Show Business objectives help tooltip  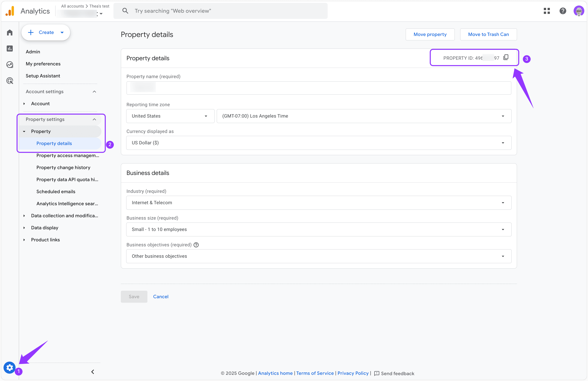click(x=196, y=245)
